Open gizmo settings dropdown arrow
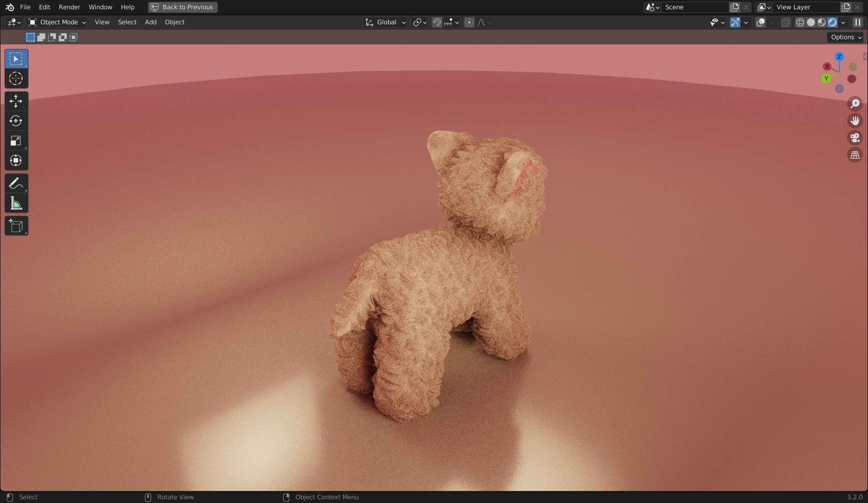Image resolution: width=868 pixels, height=503 pixels. pyautogui.click(x=746, y=22)
